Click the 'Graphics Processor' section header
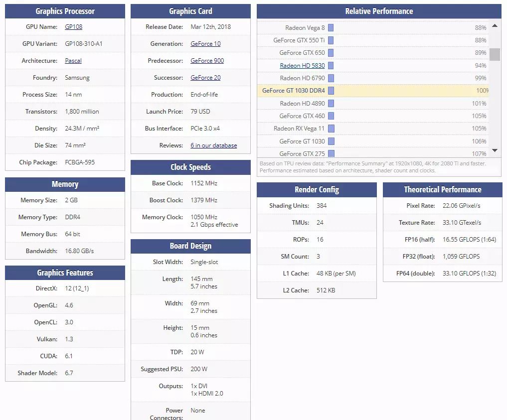 pos(65,11)
